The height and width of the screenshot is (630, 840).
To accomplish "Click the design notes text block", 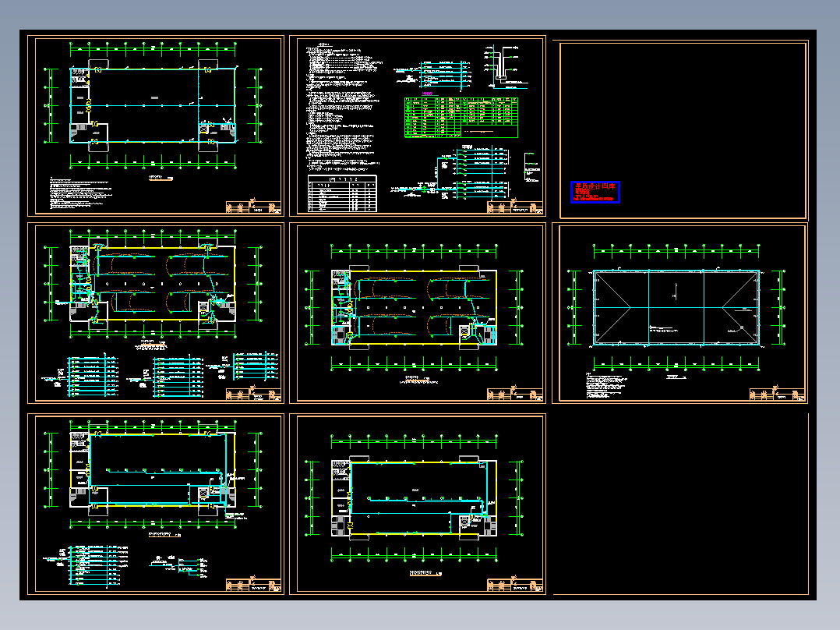I will coord(343,105).
